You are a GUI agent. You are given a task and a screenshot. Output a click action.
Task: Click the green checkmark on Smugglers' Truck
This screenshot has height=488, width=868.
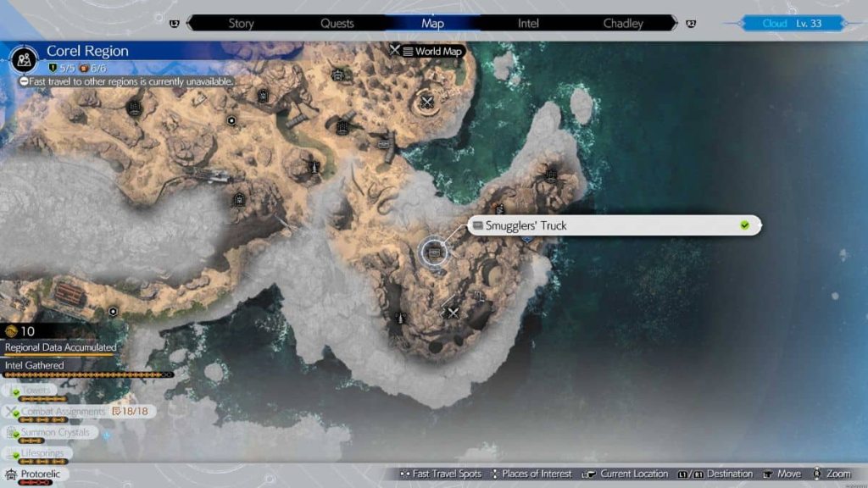coord(744,225)
